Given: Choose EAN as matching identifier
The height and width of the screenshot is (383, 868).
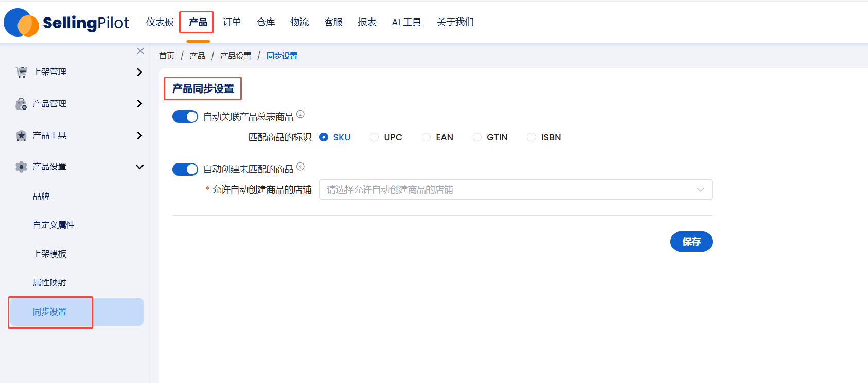Looking at the screenshot, I should (x=426, y=137).
